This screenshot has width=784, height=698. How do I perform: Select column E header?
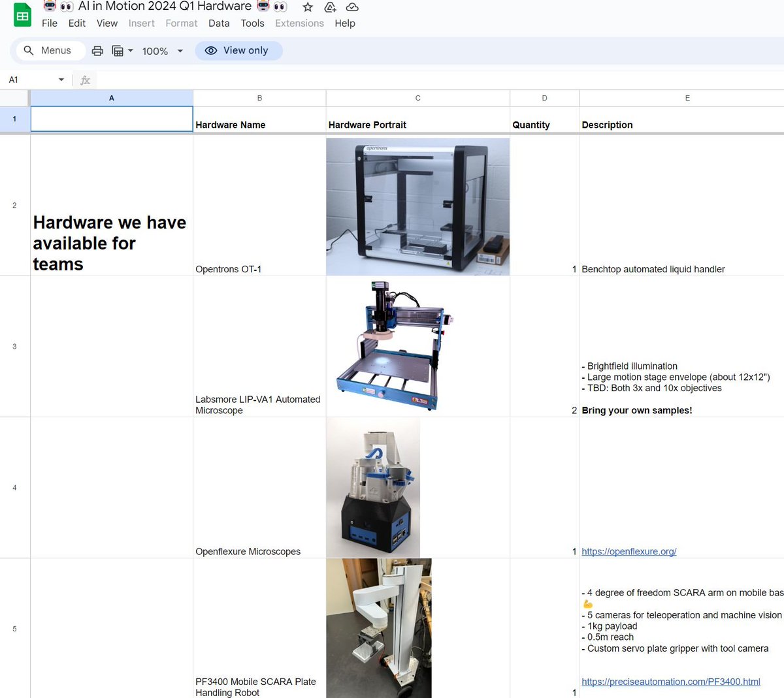pos(681,98)
